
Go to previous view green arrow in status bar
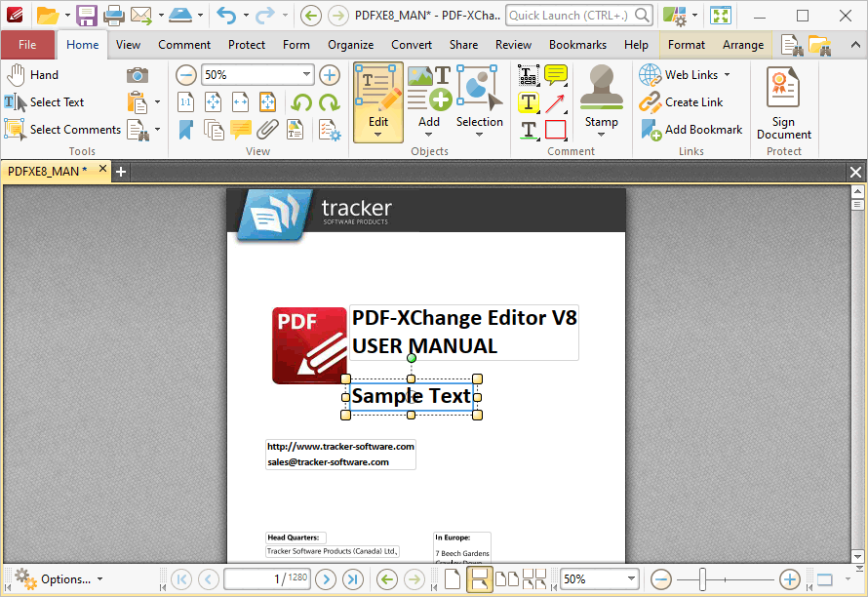[x=387, y=579]
